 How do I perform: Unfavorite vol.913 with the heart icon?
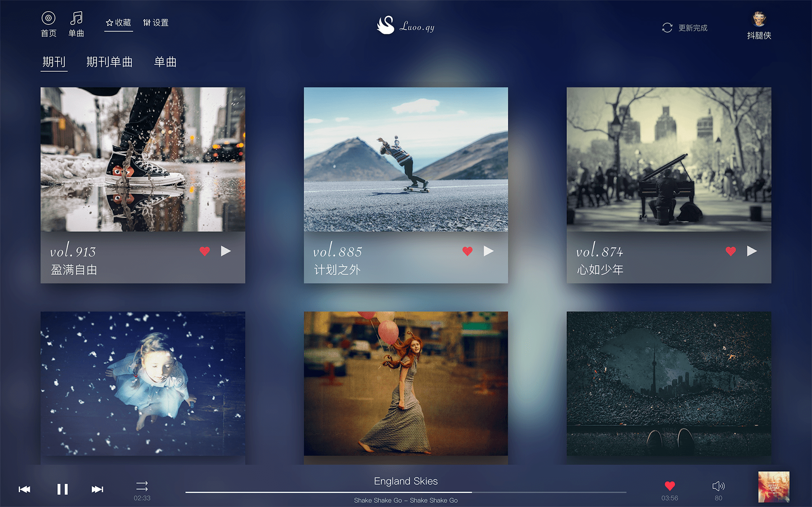tap(205, 251)
